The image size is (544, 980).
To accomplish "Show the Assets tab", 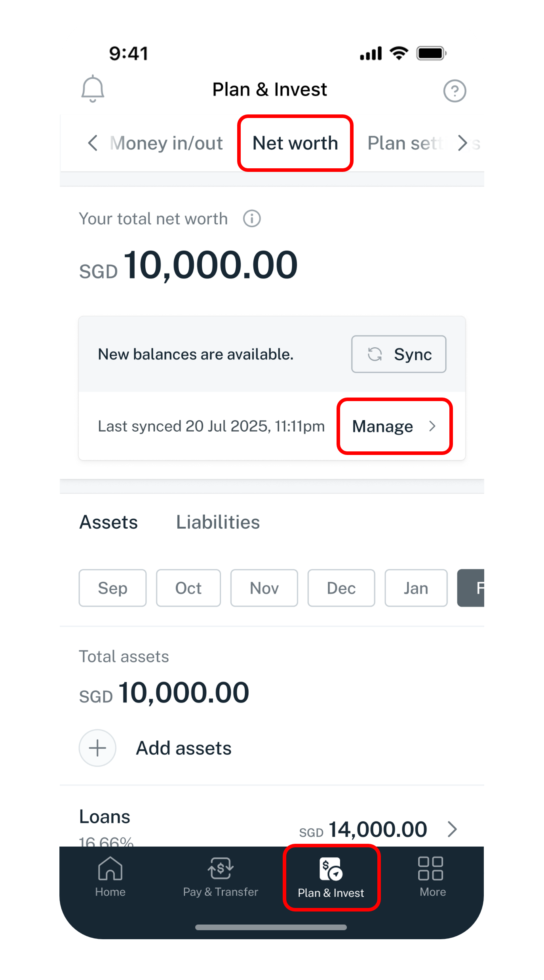I will point(108,522).
